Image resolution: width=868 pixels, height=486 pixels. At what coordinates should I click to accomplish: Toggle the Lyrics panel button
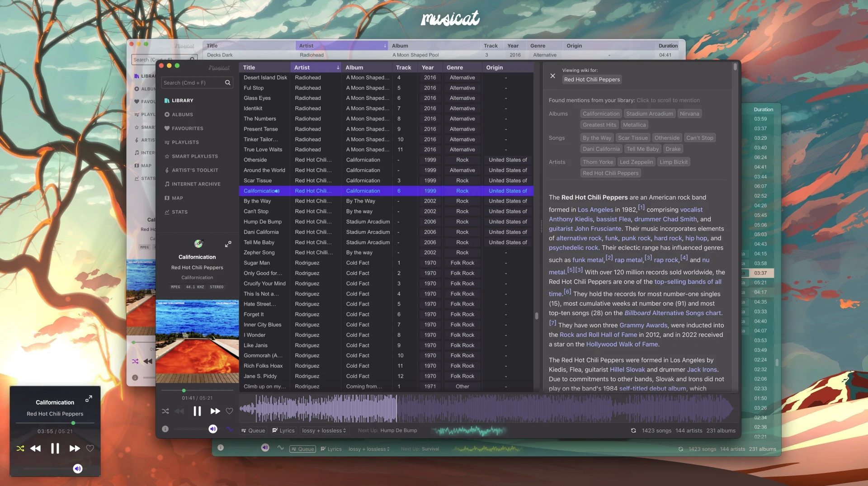click(x=283, y=430)
